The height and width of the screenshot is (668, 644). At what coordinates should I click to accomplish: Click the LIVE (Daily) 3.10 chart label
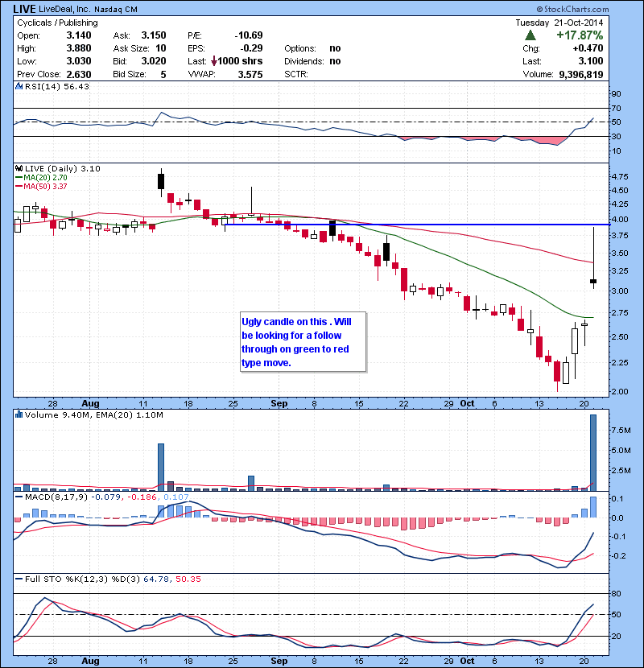63,168
